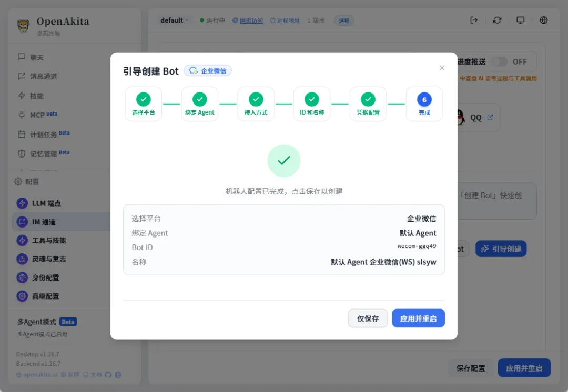The height and width of the screenshot is (392, 568).
Task: Click the OpenAkita dog logo
Action: click(23, 26)
